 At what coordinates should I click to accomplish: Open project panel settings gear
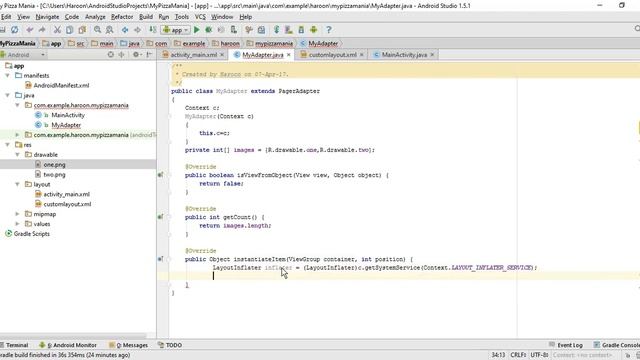[x=136, y=54]
